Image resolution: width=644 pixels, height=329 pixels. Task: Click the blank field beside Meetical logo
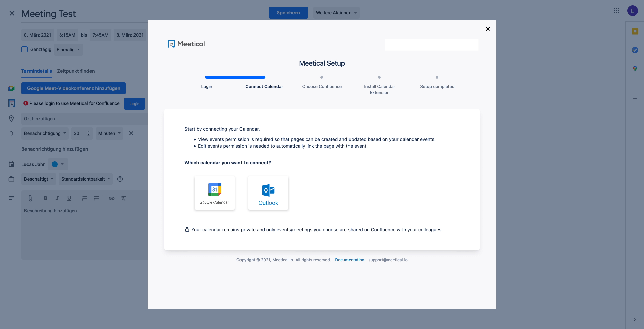[432, 45]
